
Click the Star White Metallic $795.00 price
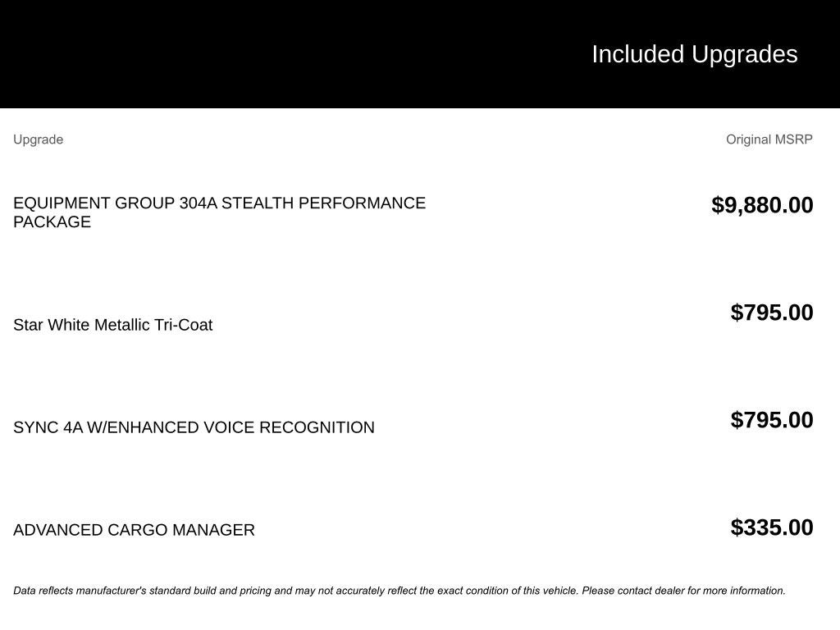tap(771, 313)
